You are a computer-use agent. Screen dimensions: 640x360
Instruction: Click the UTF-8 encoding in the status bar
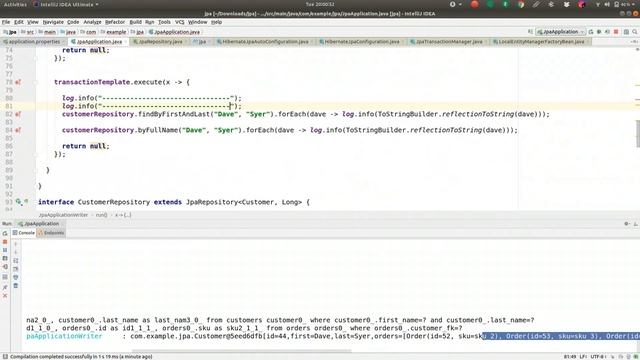click(599, 356)
